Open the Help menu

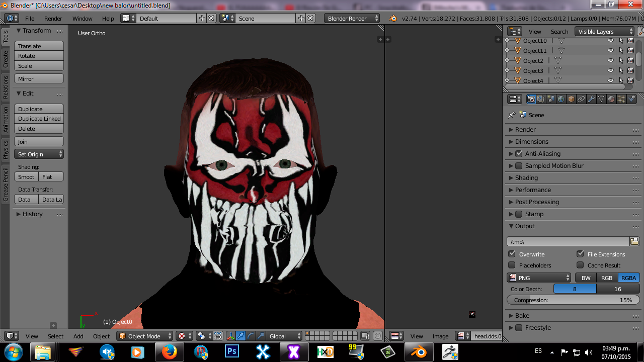click(x=108, y=18)
